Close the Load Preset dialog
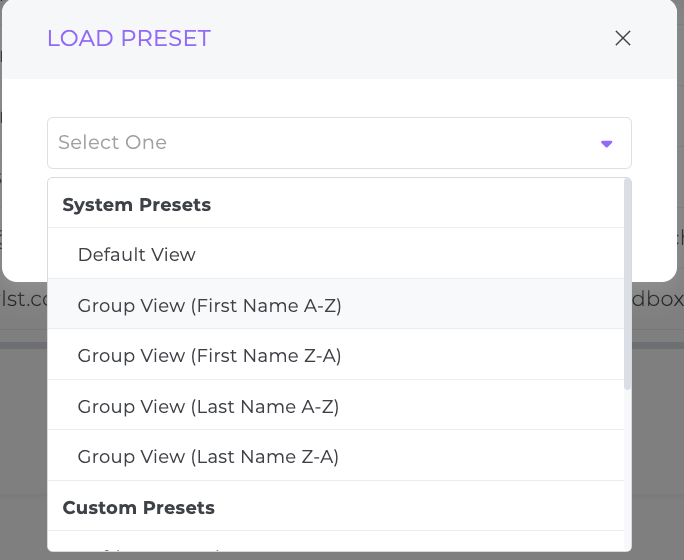The height and width of the screenshot is (560, 684). click(x=622, y=38)
